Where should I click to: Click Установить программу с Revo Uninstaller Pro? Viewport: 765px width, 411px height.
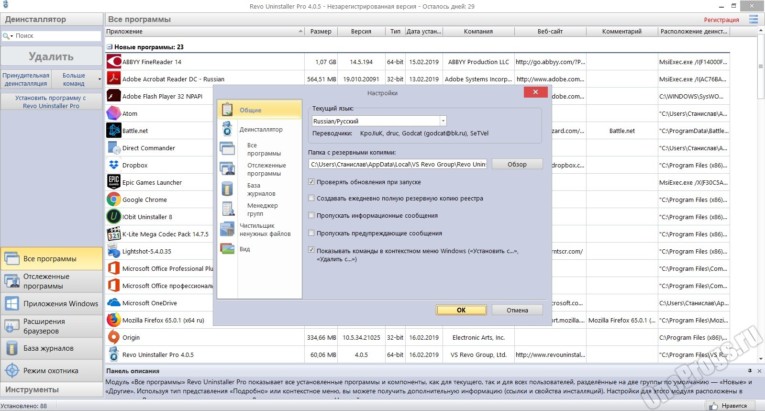tap(51, 102)
